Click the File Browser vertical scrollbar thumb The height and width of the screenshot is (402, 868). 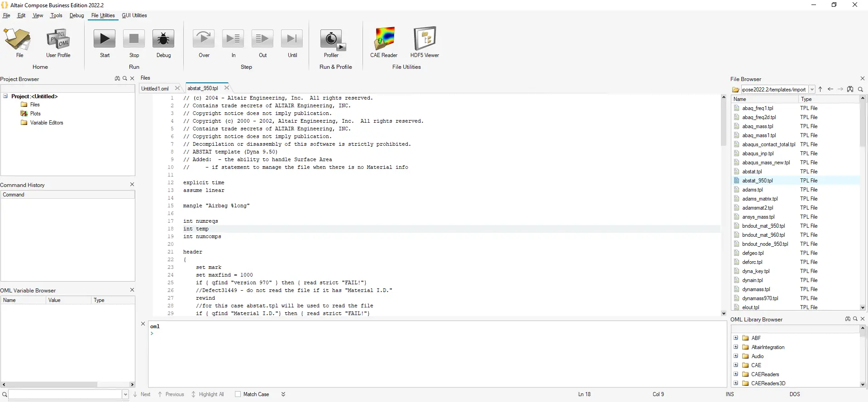(863, 124)
